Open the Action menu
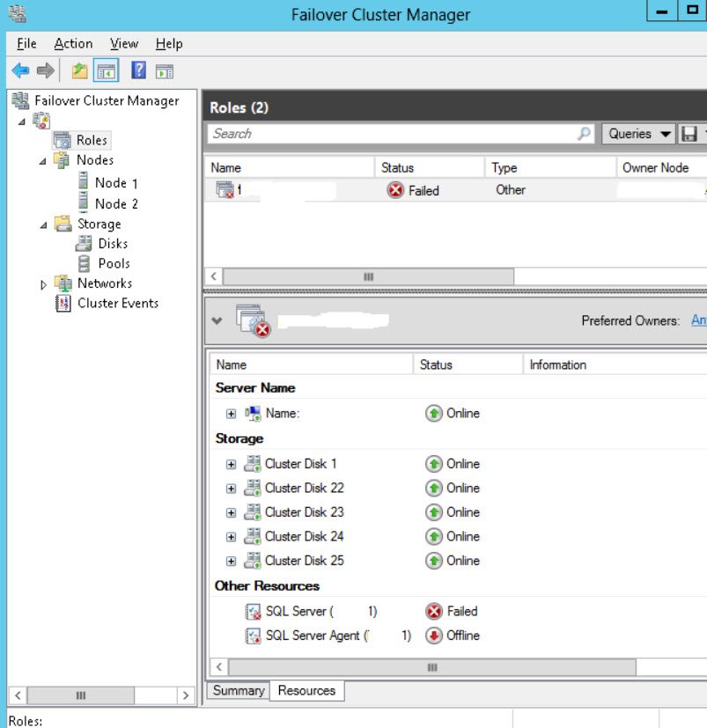The width and height of the screenshot is (707, 728). click(x=73, y=44)
